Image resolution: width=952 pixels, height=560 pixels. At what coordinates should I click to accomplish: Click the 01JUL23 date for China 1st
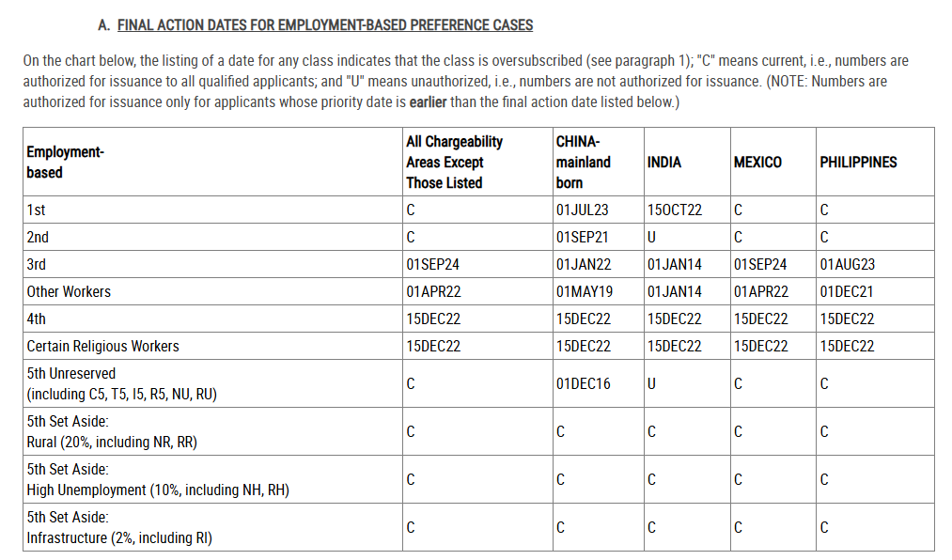582,210
